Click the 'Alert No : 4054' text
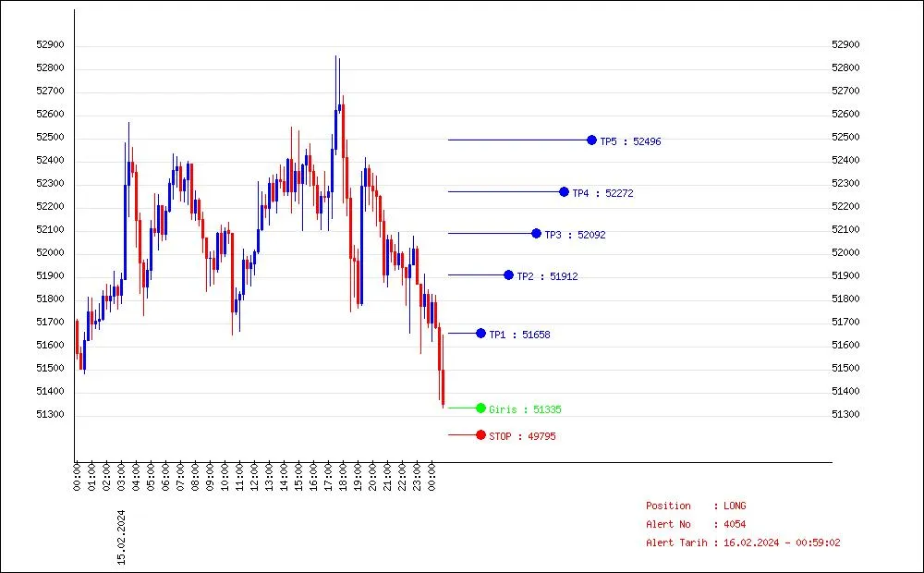Image resolution: width=924 pixels, height=573 pixels. (696, 524)
